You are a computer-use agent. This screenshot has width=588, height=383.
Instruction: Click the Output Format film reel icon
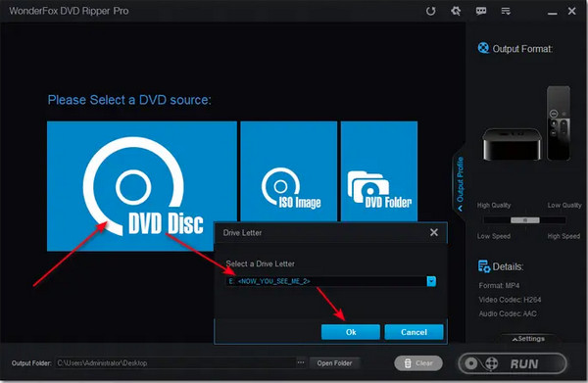pos(483,48)
